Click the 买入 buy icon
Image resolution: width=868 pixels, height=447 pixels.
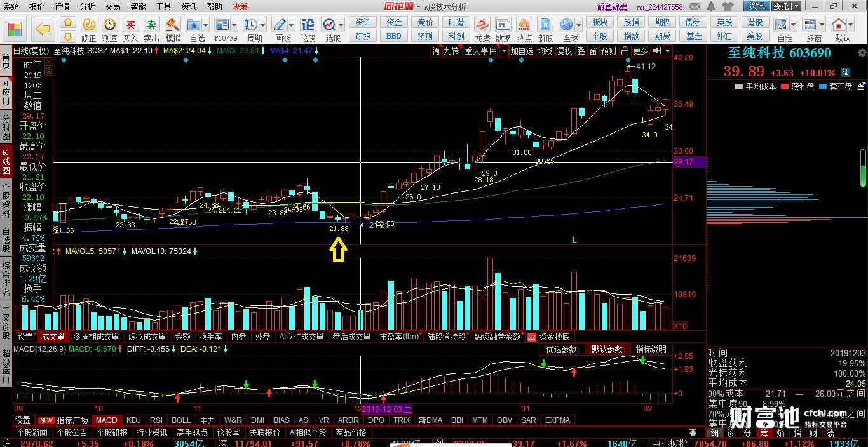tap(130, 25)
